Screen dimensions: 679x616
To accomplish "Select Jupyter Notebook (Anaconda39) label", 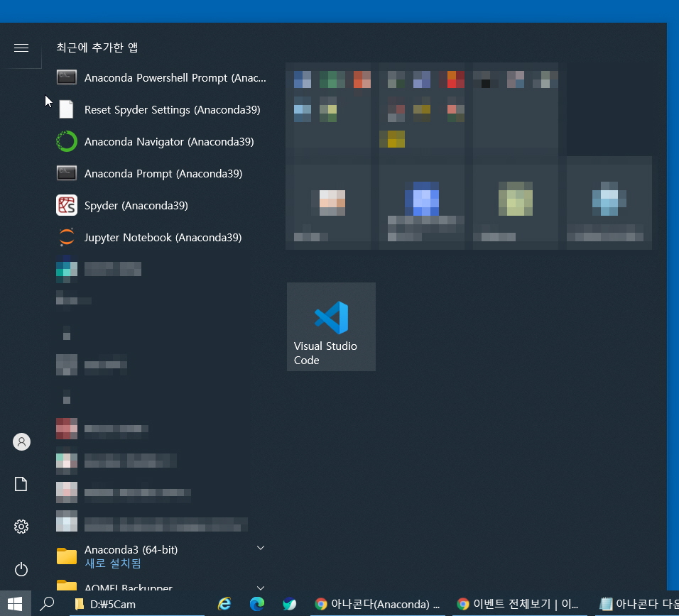I will [163, 238].
